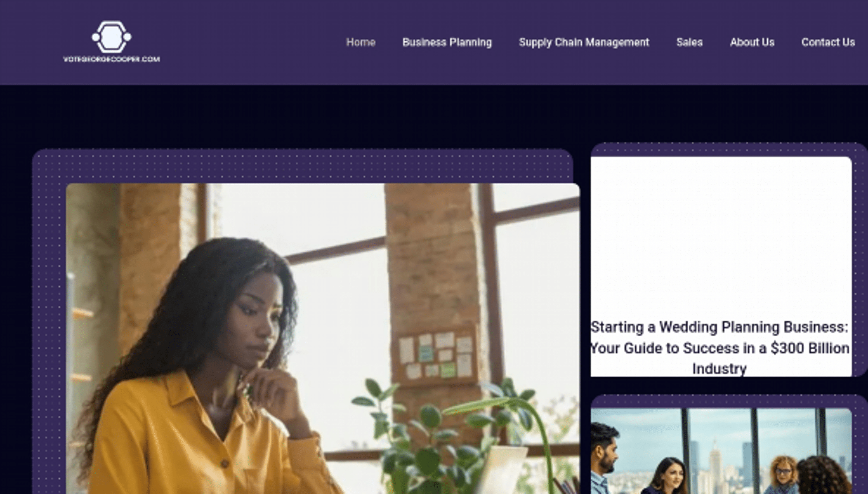The width and height of the screenshot is (868, 494).
Task: Click the word Industry in the wedding article headline
Action: coord(719,369)
